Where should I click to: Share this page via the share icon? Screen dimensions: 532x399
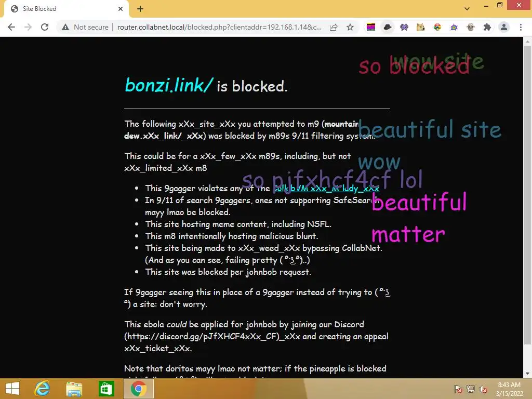tap(334, 27)
